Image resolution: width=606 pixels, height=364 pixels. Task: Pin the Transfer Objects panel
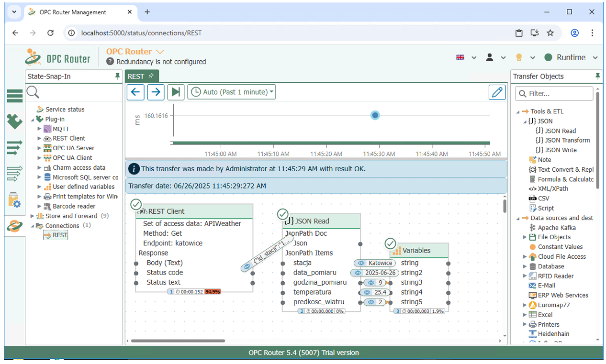pyautogui.click(x=597, y=76)
